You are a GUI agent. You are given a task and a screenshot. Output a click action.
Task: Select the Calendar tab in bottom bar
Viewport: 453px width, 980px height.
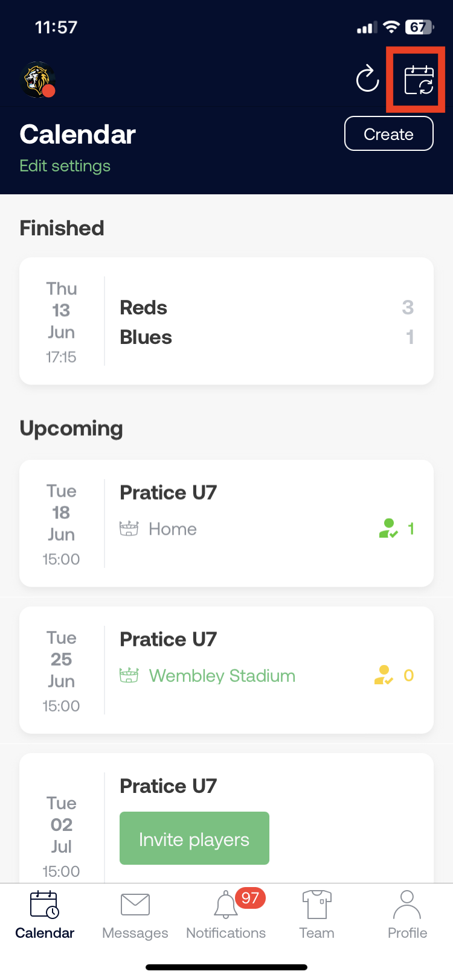(45, 915)
